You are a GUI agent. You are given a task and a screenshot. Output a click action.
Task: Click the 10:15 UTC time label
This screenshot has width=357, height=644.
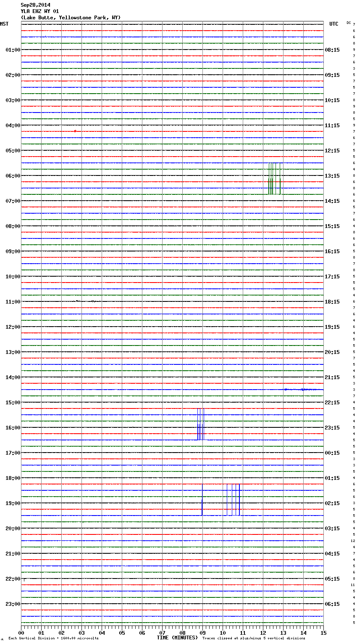(332, 100)
